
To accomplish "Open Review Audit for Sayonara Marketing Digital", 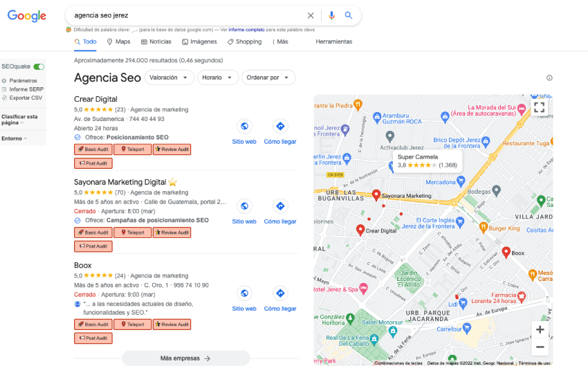I will (172, 232).
